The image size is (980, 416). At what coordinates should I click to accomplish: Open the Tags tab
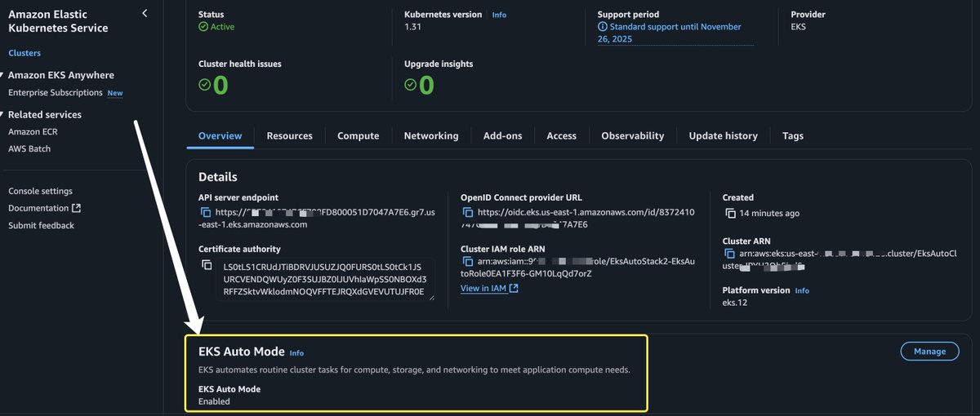pyautogui.click(x=793, y=135)
